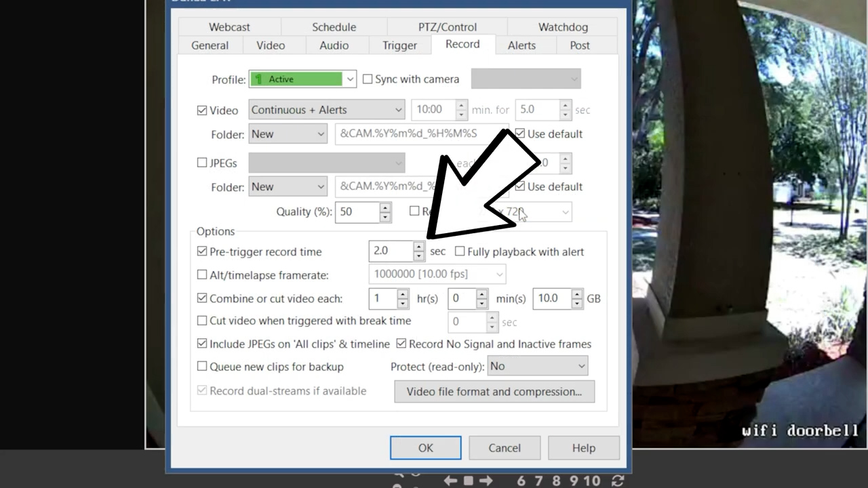Open the Continuous + Alerts video mode dropdown
Screen dimensions: 868x488
327,110
